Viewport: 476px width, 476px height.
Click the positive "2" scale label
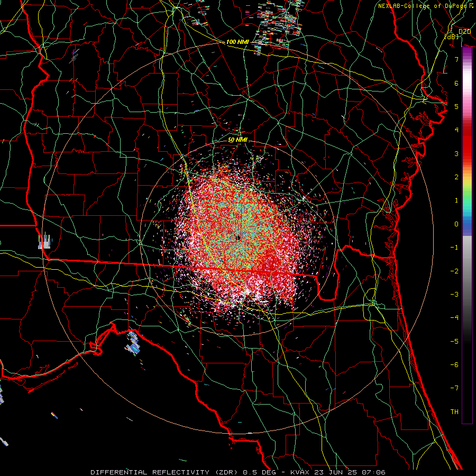[456, 177]
